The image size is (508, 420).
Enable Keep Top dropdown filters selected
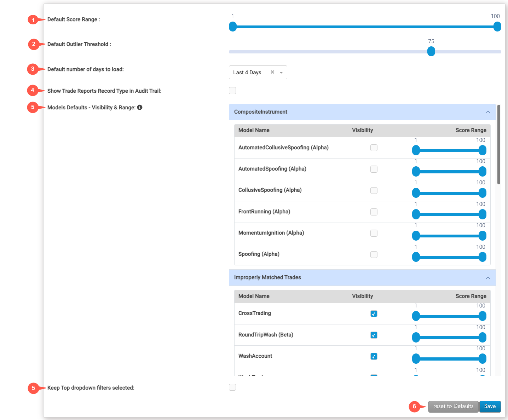pos(232,387)
